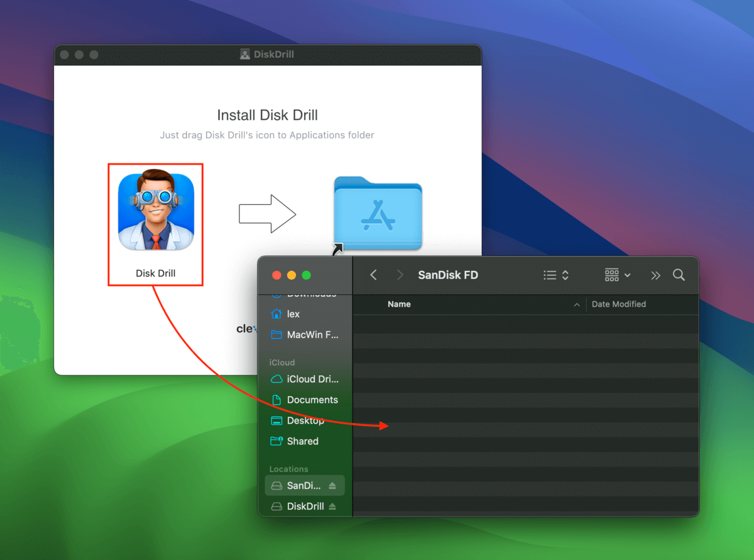
Task: Click the document icon beside Documents
Action: tap(276, 400)
